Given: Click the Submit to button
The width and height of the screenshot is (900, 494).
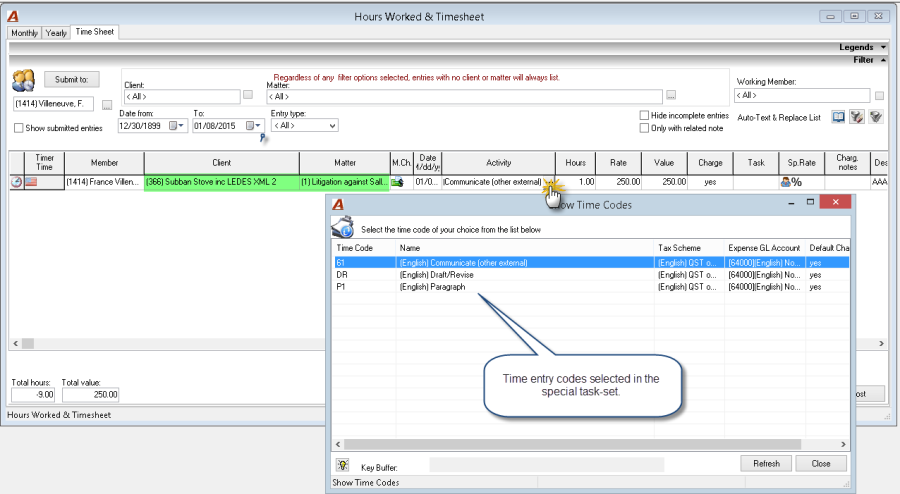Looking at the screenshot, I should [72, 79].
